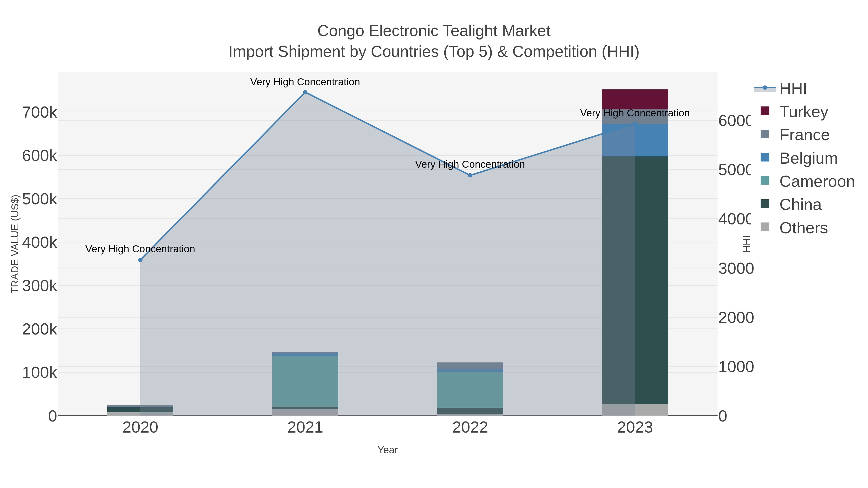Click the France segment of the 2022 bar

[470, 366]
